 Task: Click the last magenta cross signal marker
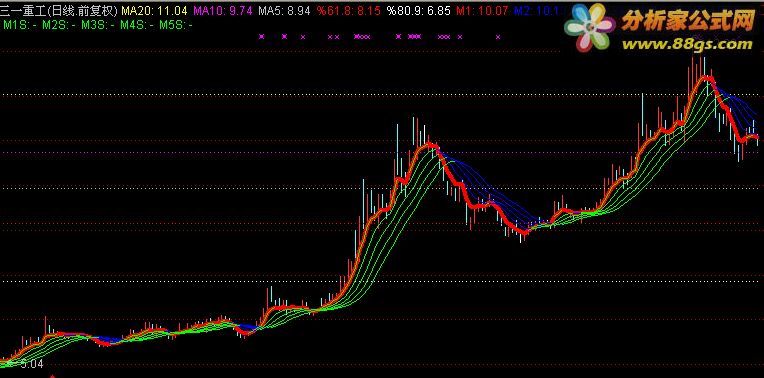pos(497,37)
